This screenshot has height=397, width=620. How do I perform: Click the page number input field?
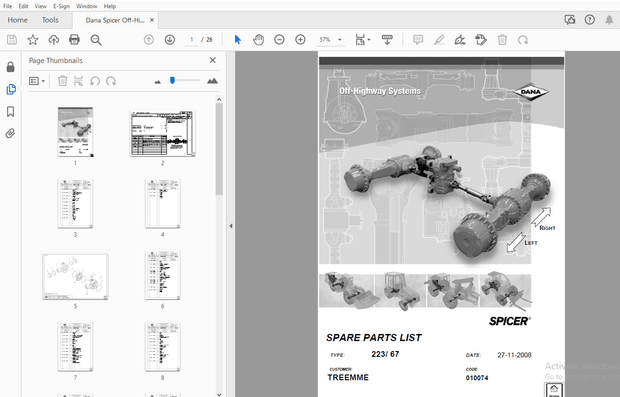(x=192, y=40)
